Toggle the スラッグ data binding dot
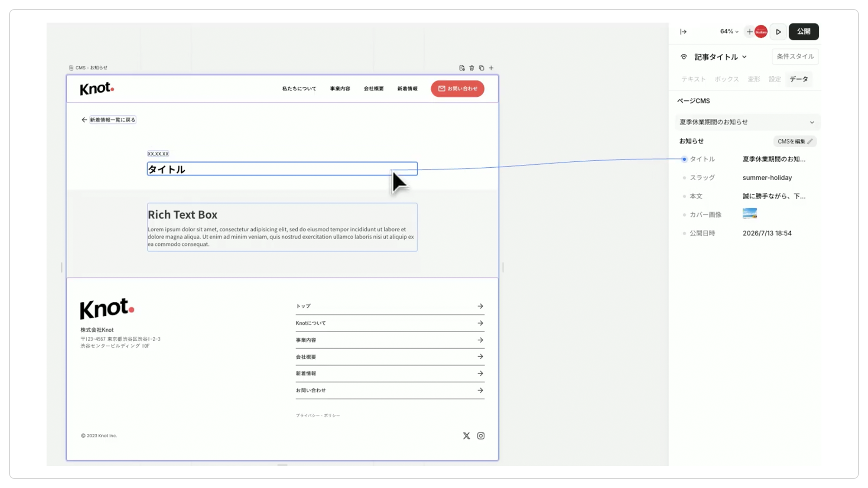Image resolution: width=868 pixels, height=488 pixels. point(684,178)
